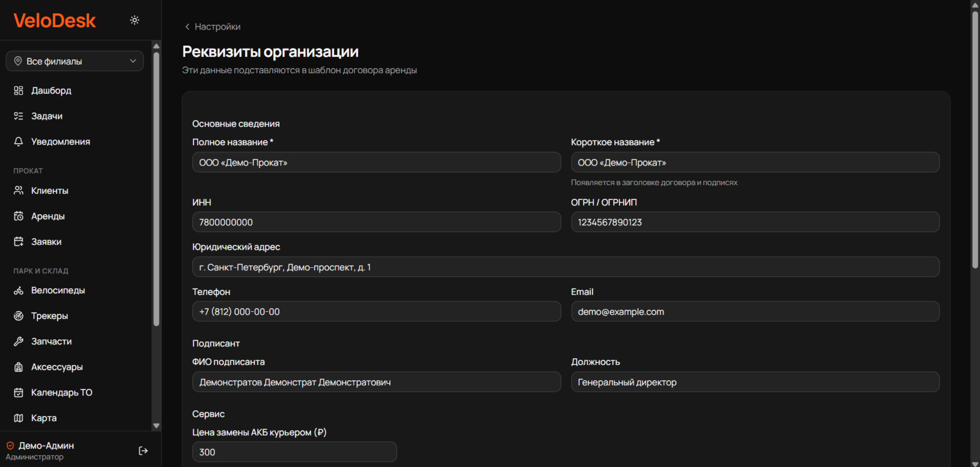980x467 pixels.
Task: Click the Полное название input field
Action: click(x=376, y=162)
